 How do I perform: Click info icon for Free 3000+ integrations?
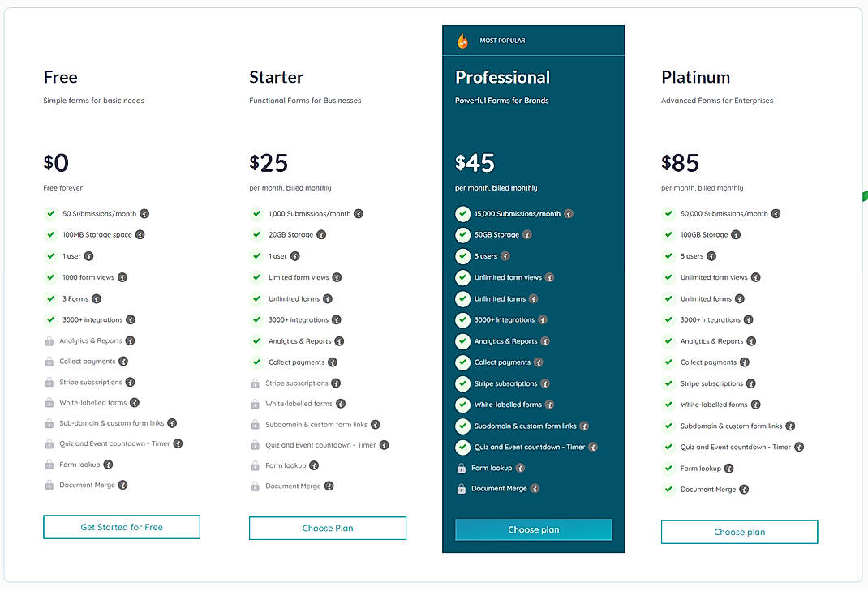[131, 320]
